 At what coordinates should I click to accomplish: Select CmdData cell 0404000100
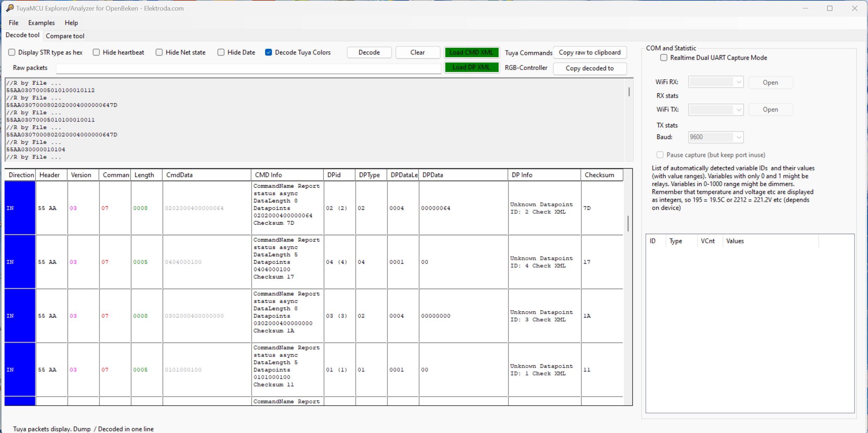point(207,262)
